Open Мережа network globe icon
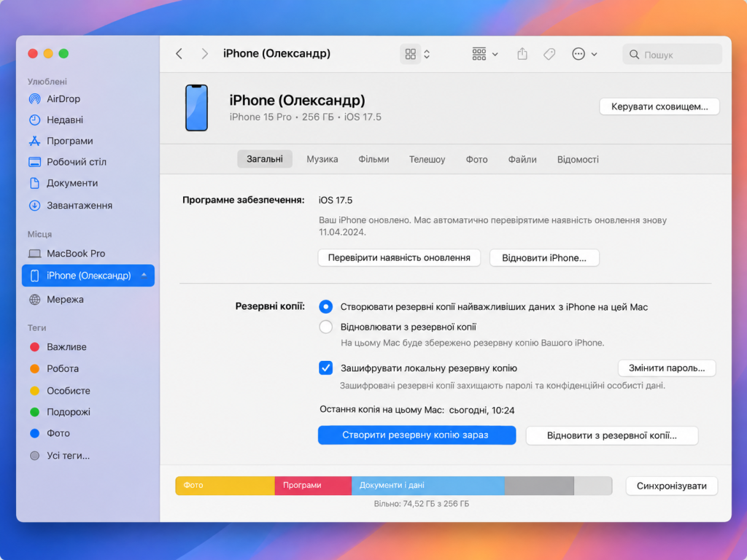 pos(35,300)
